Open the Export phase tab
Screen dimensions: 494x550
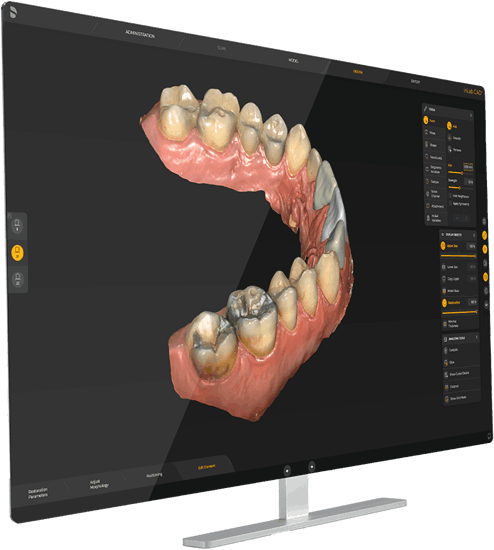click(x=415, y=81)
